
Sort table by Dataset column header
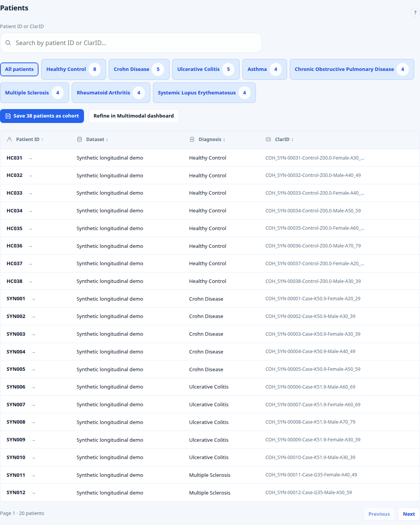click(x=97, y=140)
